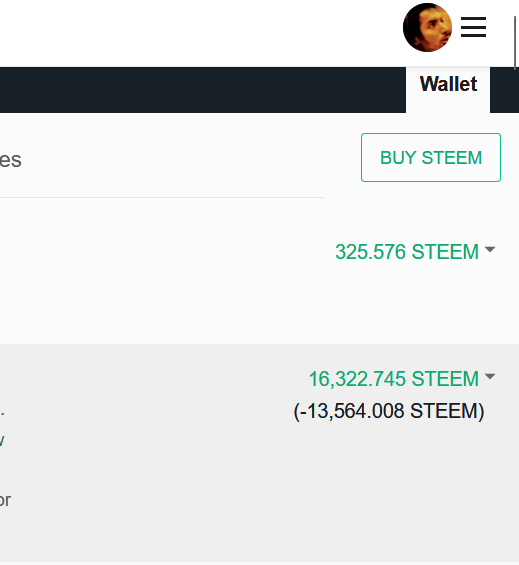Expand the caret beside 16,322.745 STEEM
The width and height of the screenshot is (519, 565).
[x=490, y=377]
